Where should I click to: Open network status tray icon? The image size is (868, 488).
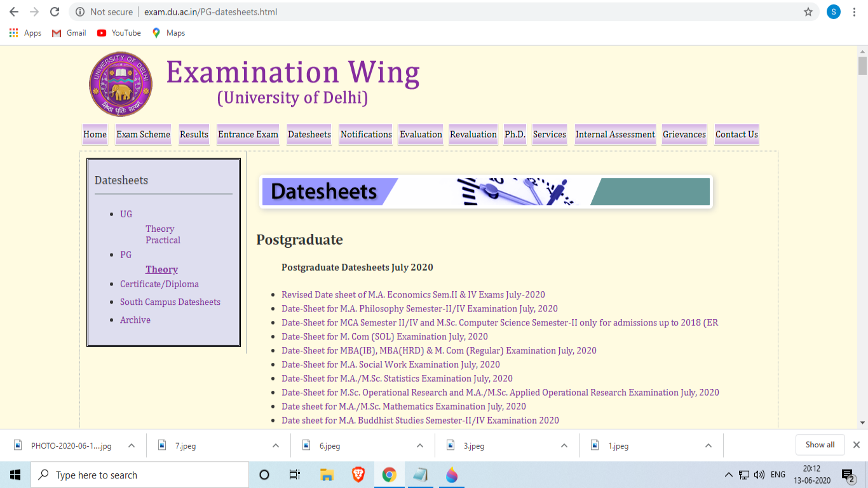[x=744, y=475]
